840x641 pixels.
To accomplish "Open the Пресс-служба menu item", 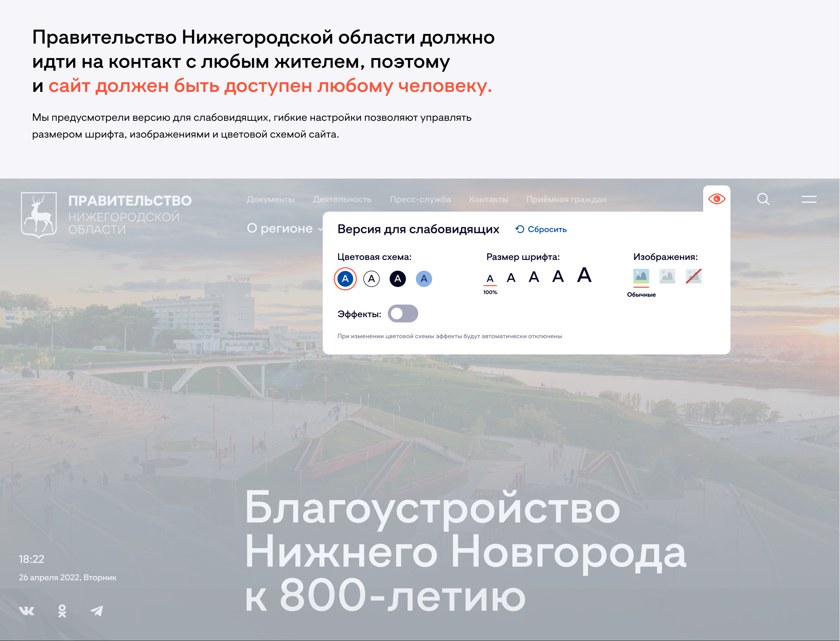I will click(x=420, y=199).
